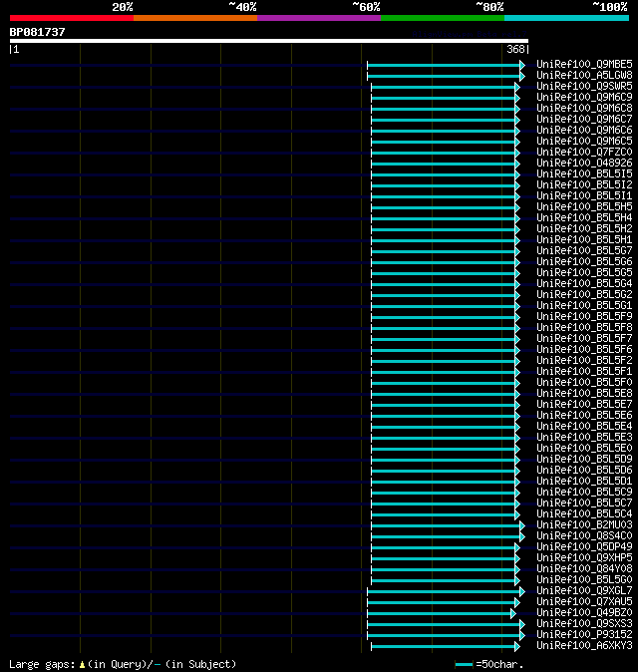Open the UniRef100_B5L5E0 entry
The width and height of the screenshot is (638, 672).
point(584,449)
